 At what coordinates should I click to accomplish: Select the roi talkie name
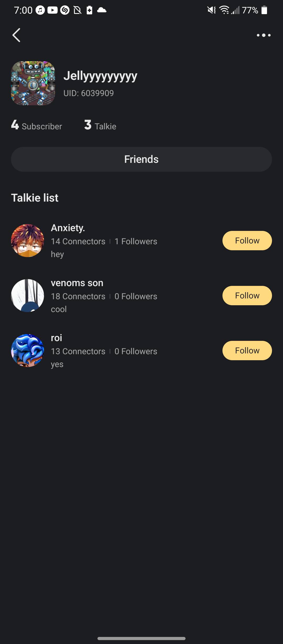pyautogui.click(x=56, y=338)
